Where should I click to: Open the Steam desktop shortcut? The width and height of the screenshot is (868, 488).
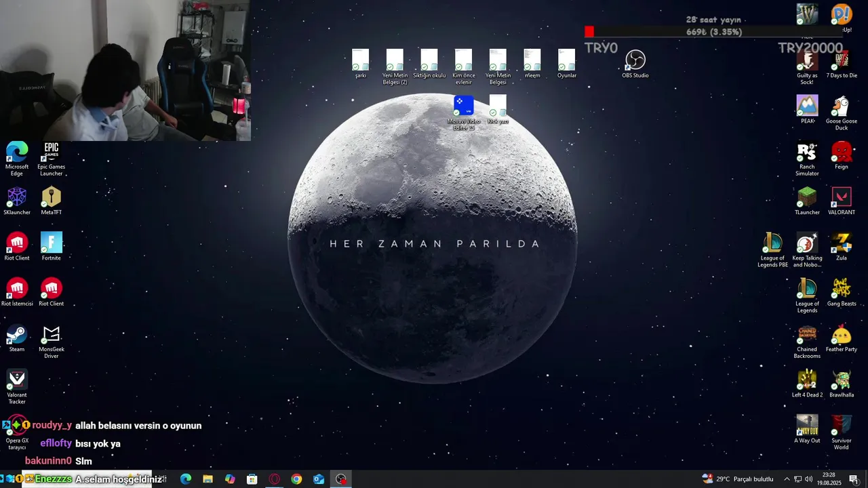(17, 338)
